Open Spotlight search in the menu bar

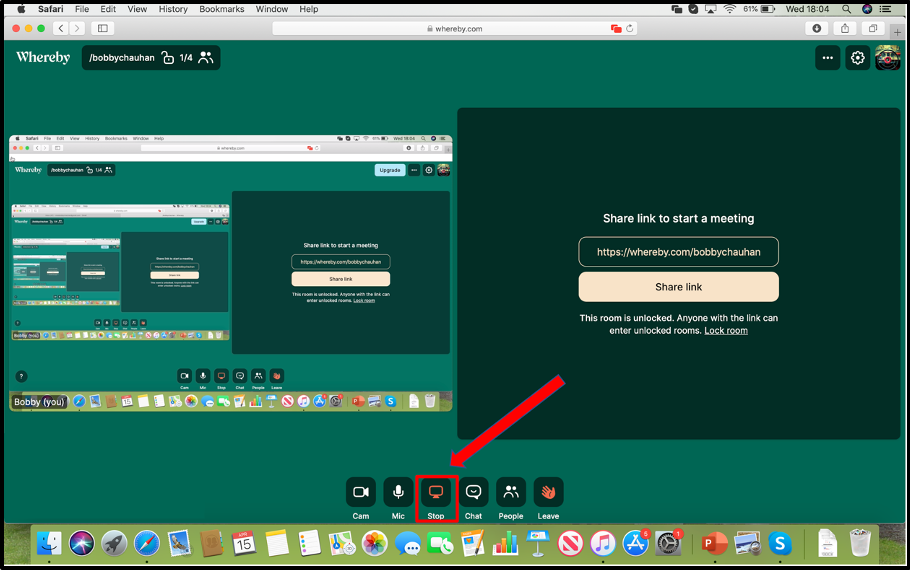(847, 9)
